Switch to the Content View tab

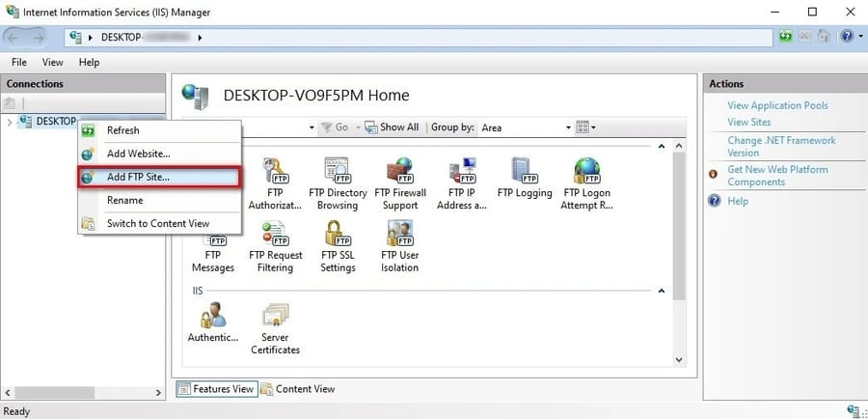tap(298, 389)
